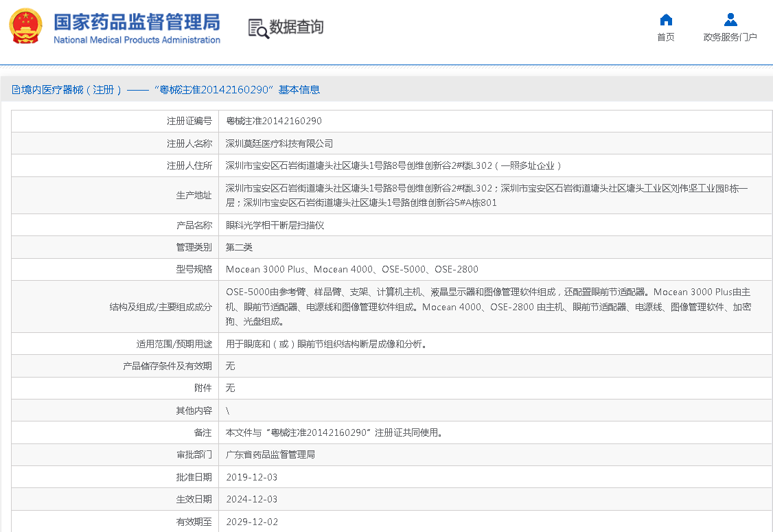The image size is (773, 532).
Task: Select the 数据查询 heading text
Action: 296,27
